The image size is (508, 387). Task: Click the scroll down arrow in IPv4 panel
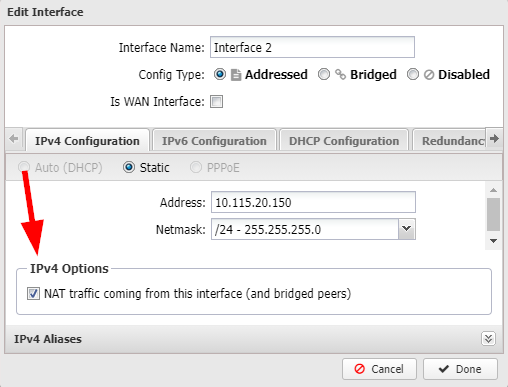pos(494,241)
